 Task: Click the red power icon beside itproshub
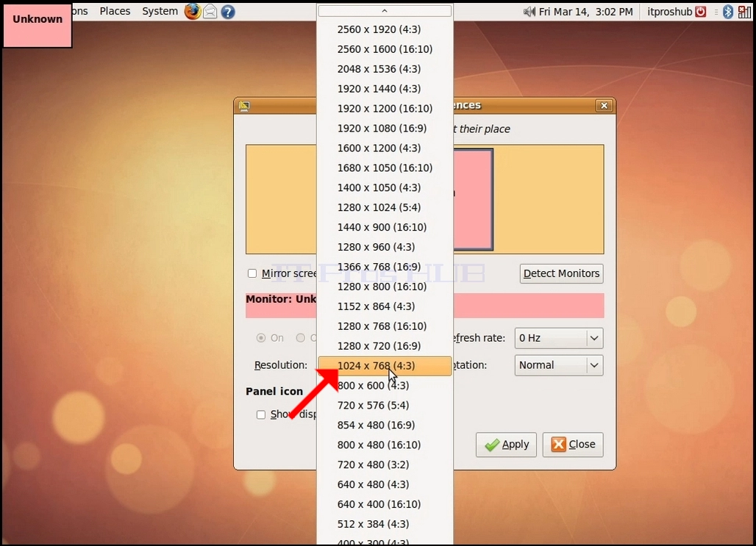(701, 12)
